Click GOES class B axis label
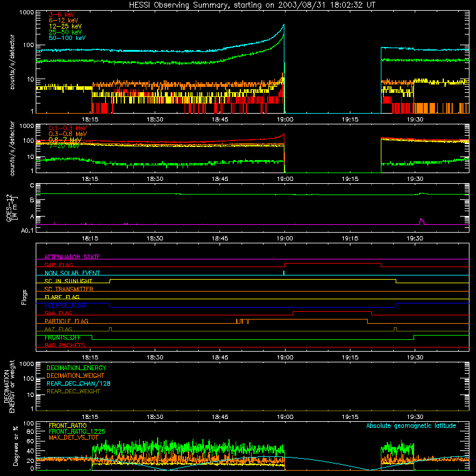This screenshot has width=476, height=476. pyautogui.click(x=32, y=201)
